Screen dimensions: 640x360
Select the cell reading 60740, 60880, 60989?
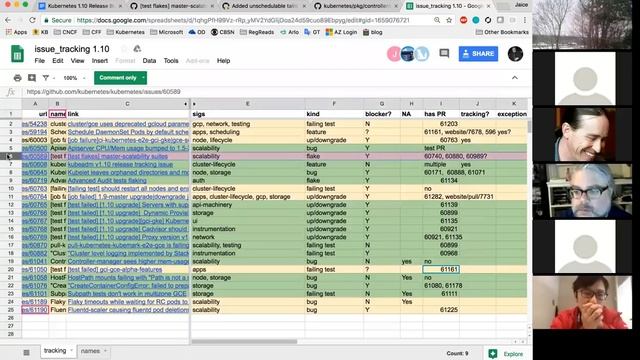point(441,156)
